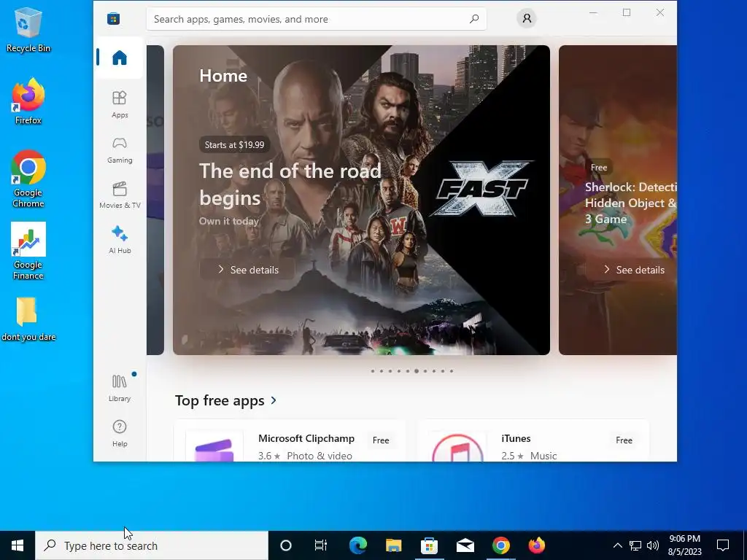The height and width of the screenshot is (560, 747).
Task: Open the Library in the sidebar
Action: pos(120,388)
